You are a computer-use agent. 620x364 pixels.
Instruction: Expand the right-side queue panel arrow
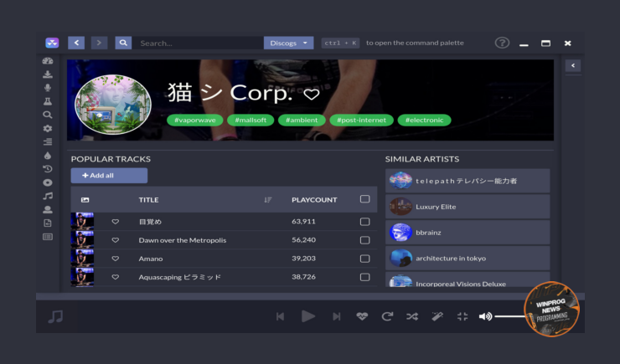(x=573, y=65)
